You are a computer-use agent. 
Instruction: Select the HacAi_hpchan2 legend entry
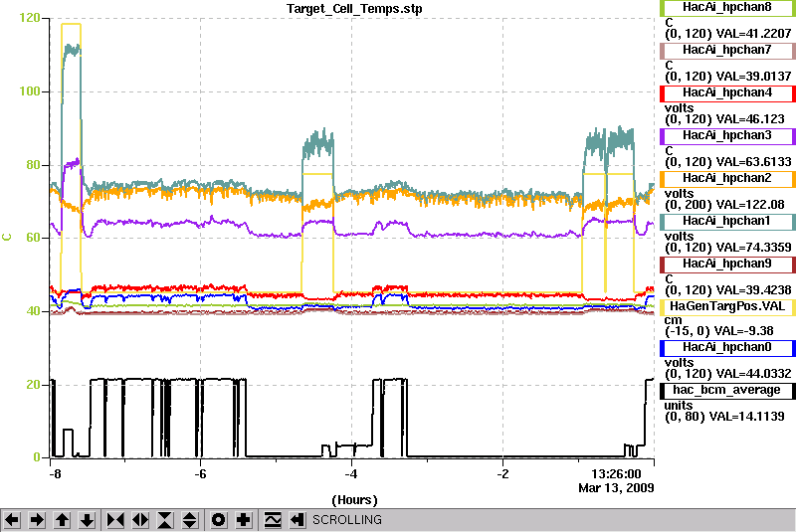(x=727, y=179)
